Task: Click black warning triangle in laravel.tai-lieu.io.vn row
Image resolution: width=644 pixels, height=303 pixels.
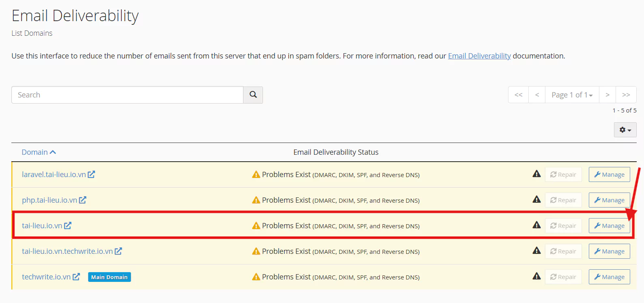Action: pyautogui.click(x=536, y=174)
